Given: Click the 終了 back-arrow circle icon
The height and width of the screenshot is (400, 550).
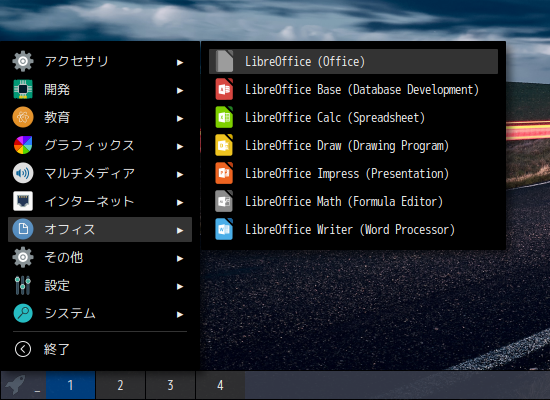Looking at the screenshot, I should (23, 349).
